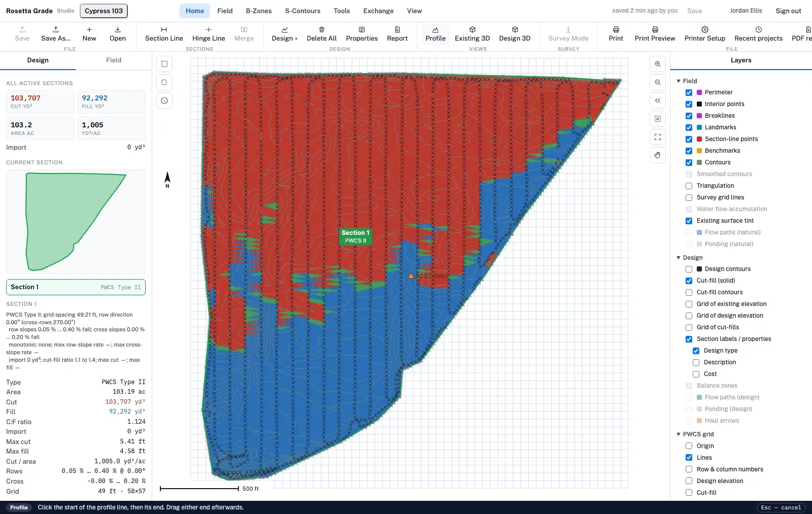Collapse the layers panel with chevrons icon
The image size is (812, 514).
click(658, 100)
